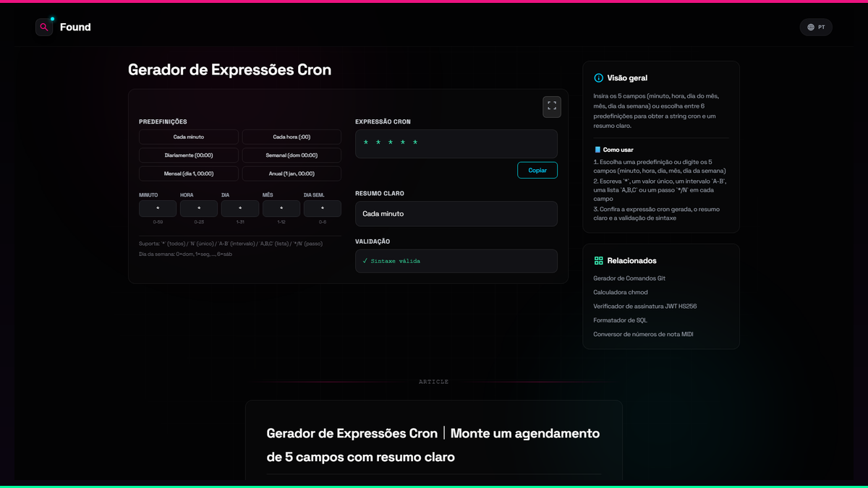Click the '0-59' range hint
868x488 pixels.
coord(158,222)
